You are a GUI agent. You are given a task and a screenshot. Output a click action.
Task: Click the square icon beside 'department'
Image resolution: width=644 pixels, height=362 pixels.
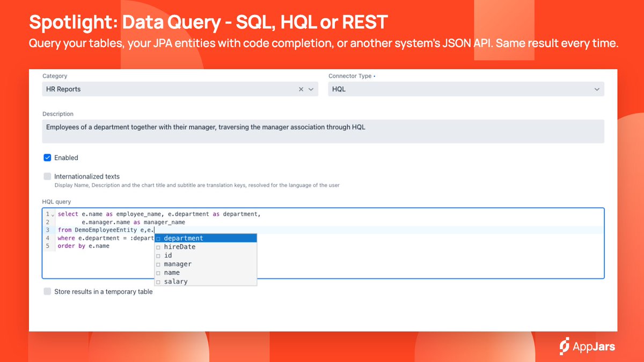pos(158,239)
